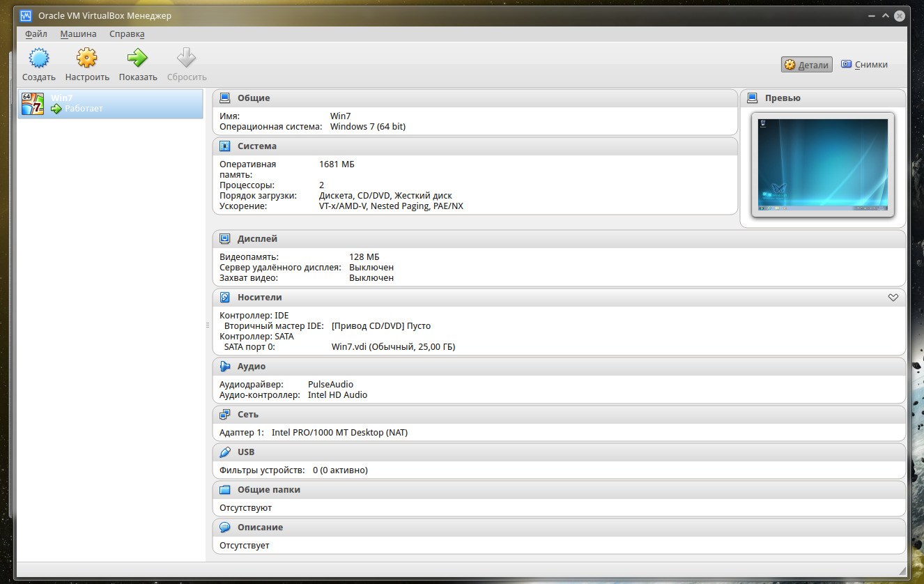Click the Система section chip icon
Image resolution: width=924 pixels, height=584 pixels.
(225, 146)
